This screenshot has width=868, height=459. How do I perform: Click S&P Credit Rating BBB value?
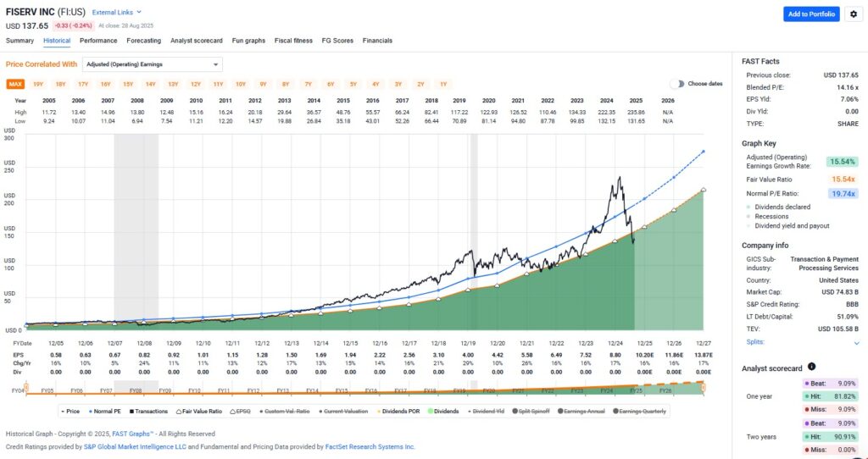point(853,304)
